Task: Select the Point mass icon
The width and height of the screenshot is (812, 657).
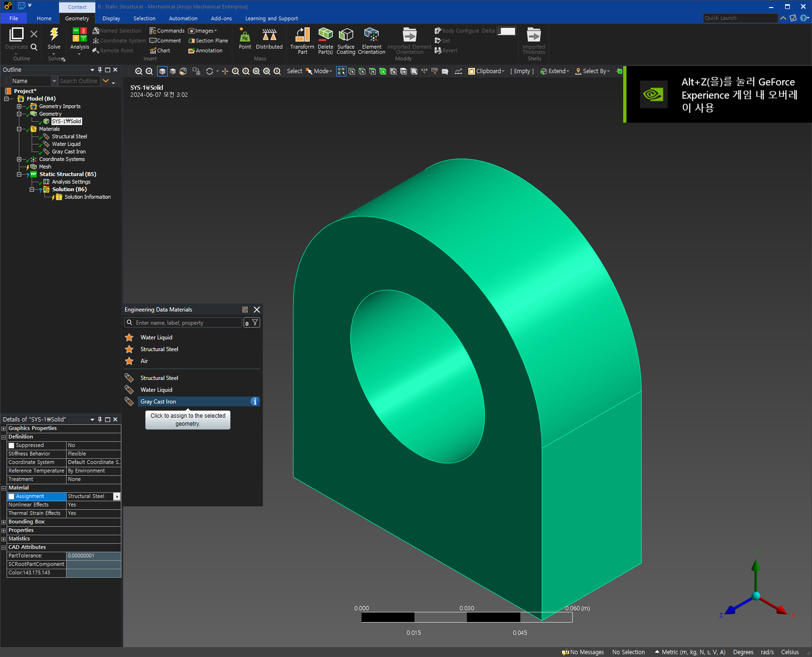Action: pyautogui.click(x=245, y=35)
